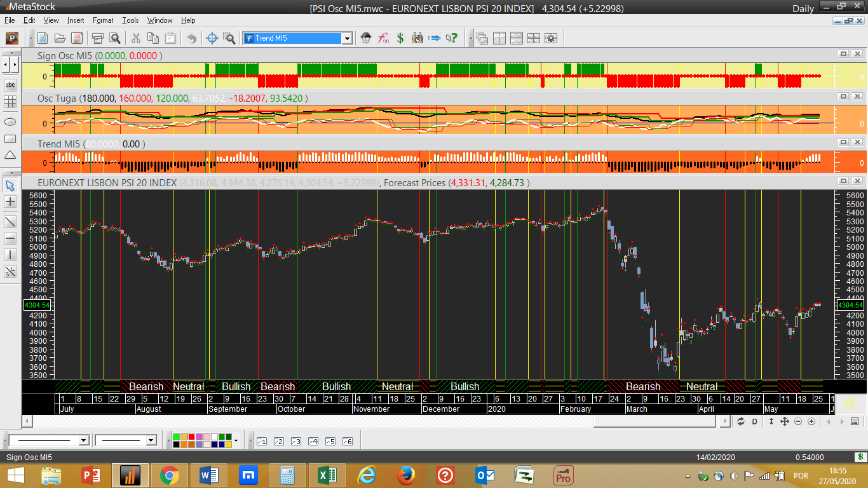Click the refresh arrows icon below chart
The width and height of the screenshot is (868, 488).
[x=740, y=421]
